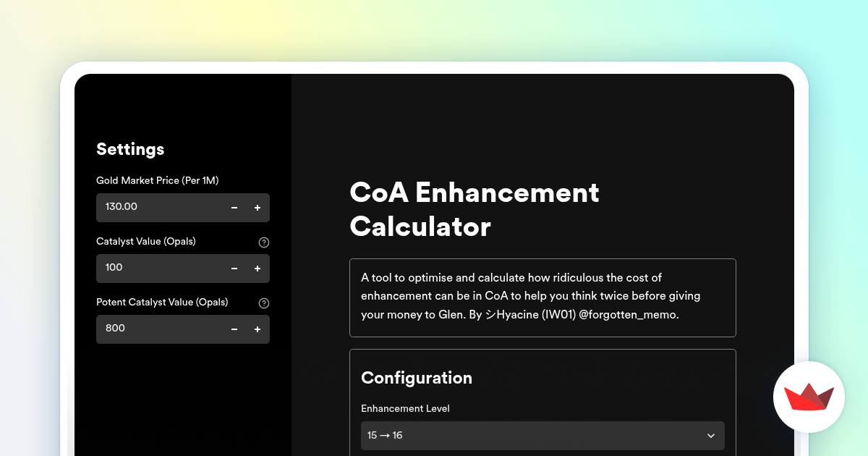Viewport: 868px width, 456px height.
Task: Decrease Catalyst Value with minus button
Action: (234, 269)
